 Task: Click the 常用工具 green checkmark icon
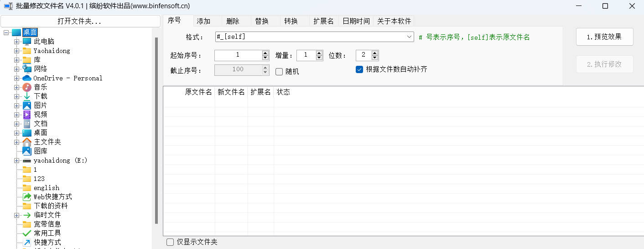point(27,233)
